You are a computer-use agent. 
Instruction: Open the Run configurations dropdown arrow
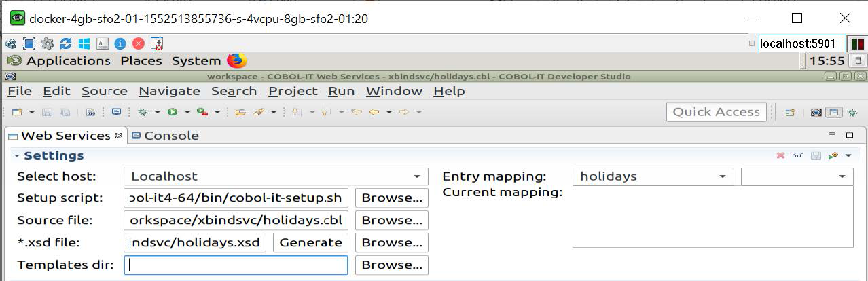click(x=187, y=112)
